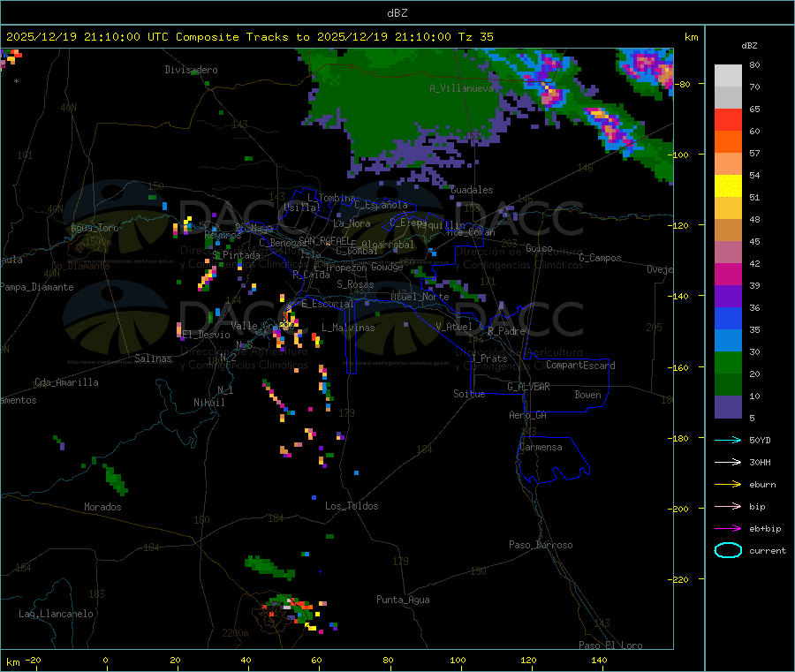Click the -160 tick on the right axis
Screen dimensions: 795x672
click(x=680, y=367)
